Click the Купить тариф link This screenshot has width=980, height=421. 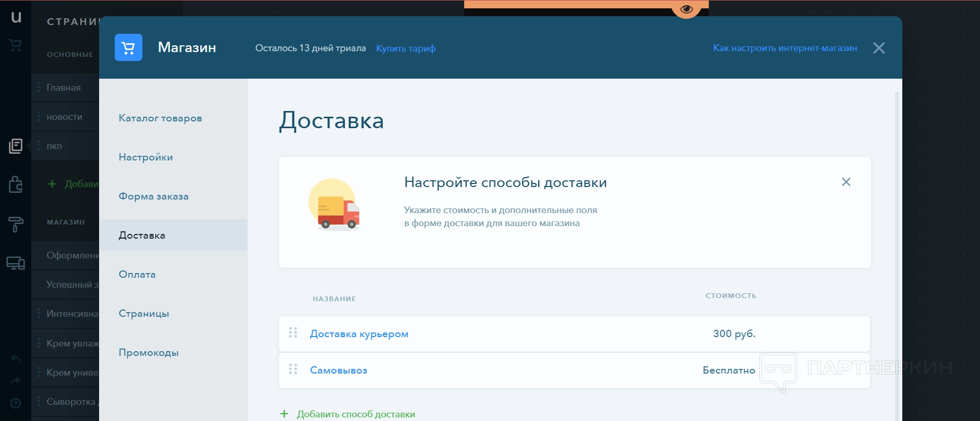[406, 48]
